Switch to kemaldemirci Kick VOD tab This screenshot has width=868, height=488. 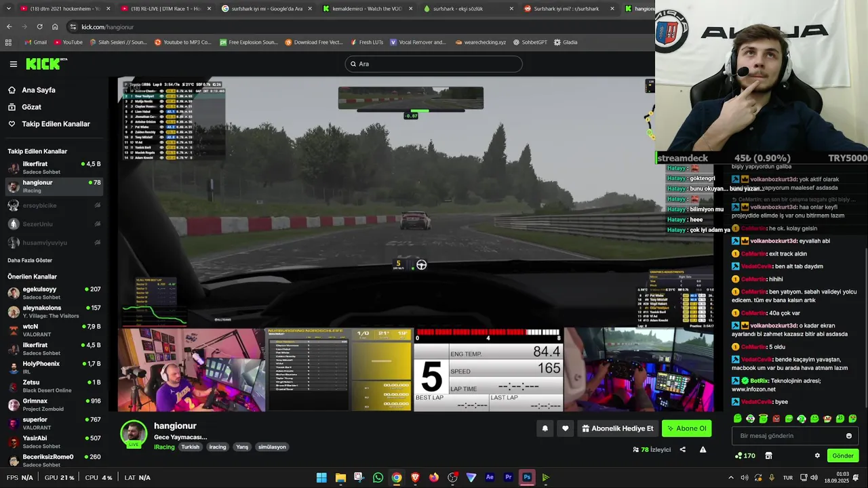coord(367,9)
